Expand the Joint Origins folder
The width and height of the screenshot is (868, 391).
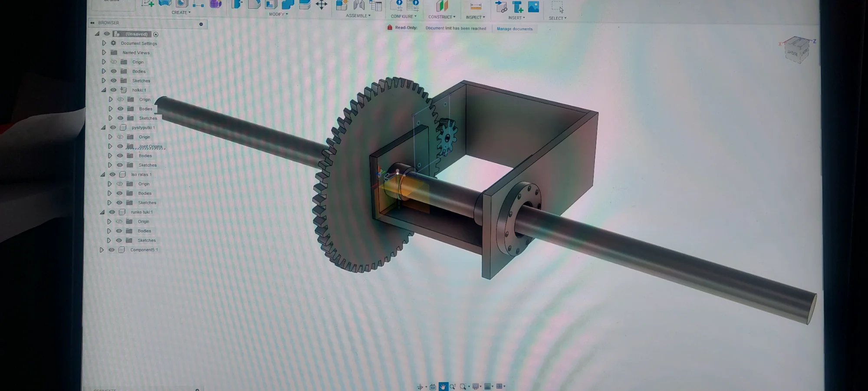[110, 146]
